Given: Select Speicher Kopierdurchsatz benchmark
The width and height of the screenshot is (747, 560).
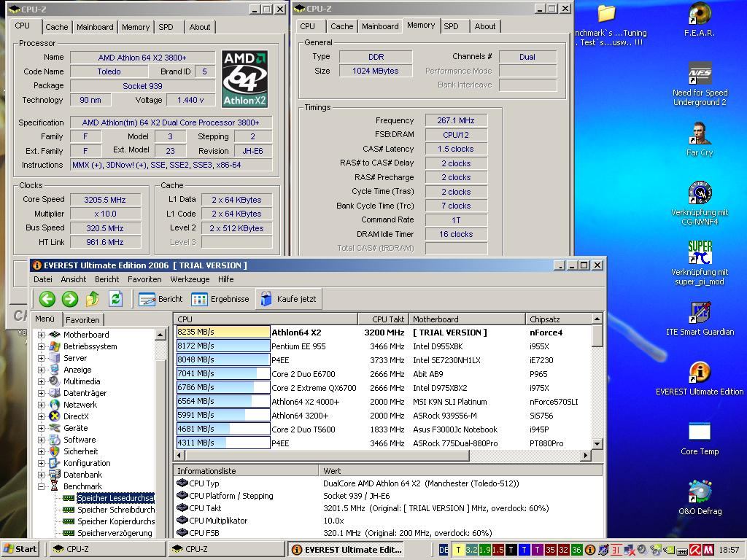Looking at the screenshot, I should pos(116,521).
